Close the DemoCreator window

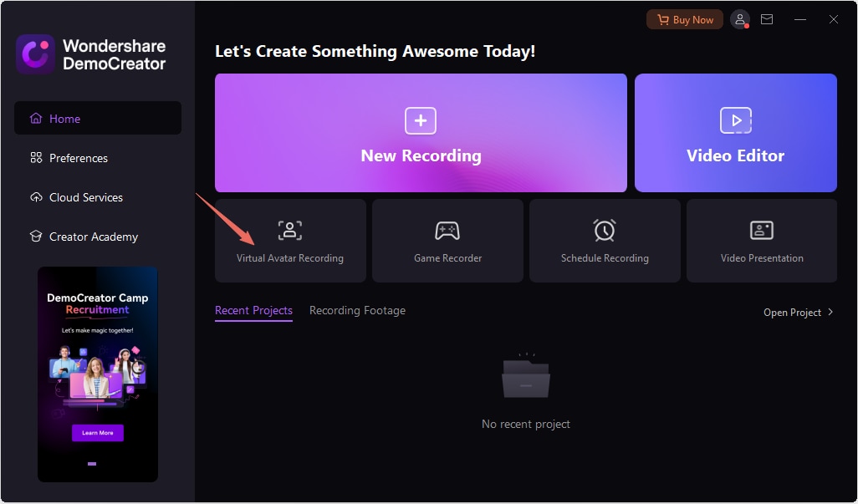click(x=834, y=19)
